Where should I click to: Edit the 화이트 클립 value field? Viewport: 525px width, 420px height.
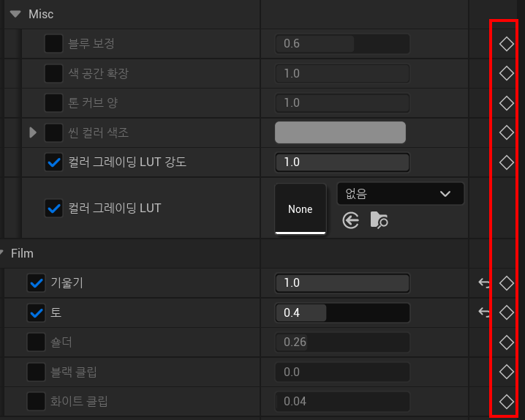[342, 401]
